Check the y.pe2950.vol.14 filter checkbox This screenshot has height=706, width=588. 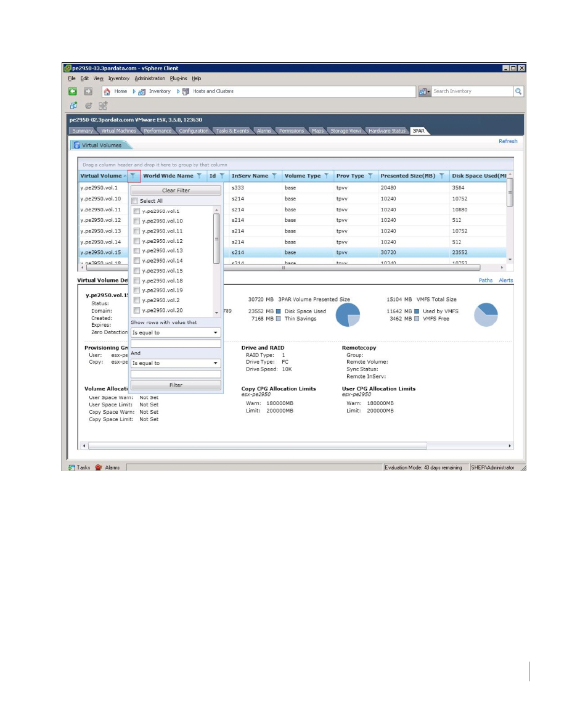tap(137, 261)
